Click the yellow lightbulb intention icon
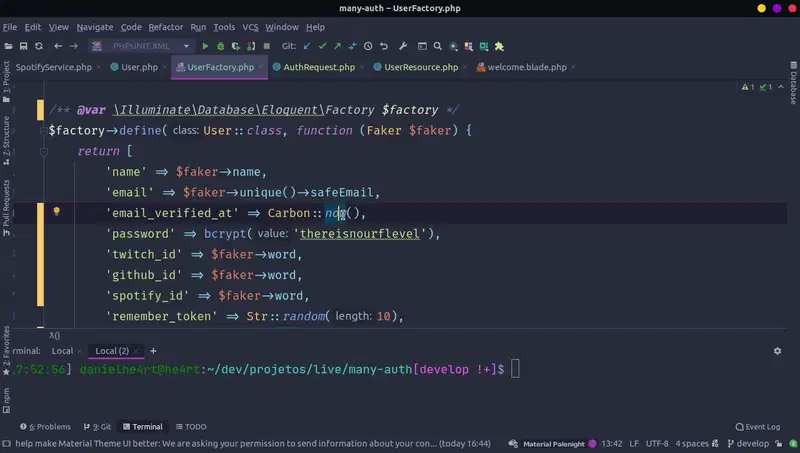Image resolution: width=800 pixels, height=453 pixels. (57, 211)
